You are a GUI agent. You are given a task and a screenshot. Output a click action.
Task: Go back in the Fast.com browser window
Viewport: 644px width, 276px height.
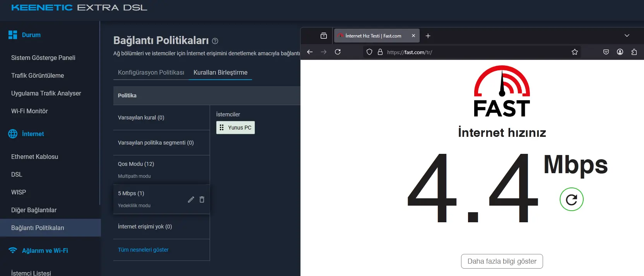pos(310,52)
